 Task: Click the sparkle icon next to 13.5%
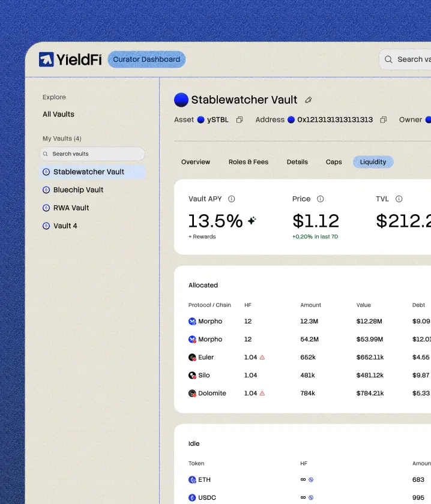tap(252, 221)
